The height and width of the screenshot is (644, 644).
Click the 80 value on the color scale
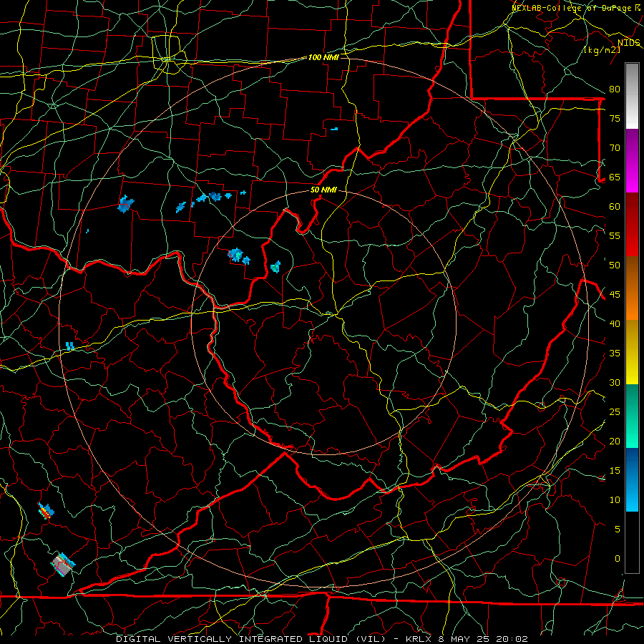pyautogui.click(x=615, y=89)
